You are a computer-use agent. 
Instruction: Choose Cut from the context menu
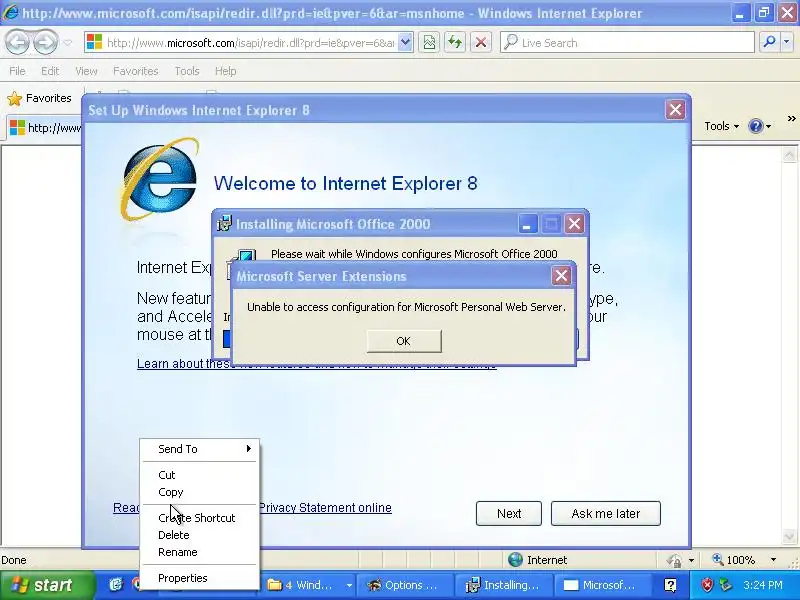(199, 475)
